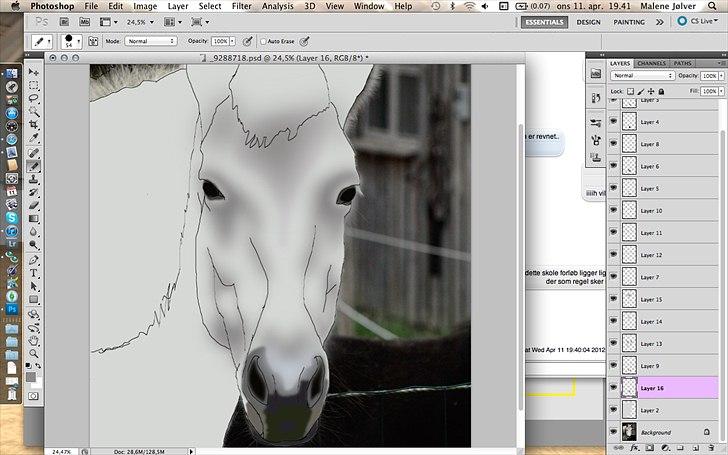Select the Zoom tool in toolbox
Screen dimensions: 728x455
[x=34, y=352]
